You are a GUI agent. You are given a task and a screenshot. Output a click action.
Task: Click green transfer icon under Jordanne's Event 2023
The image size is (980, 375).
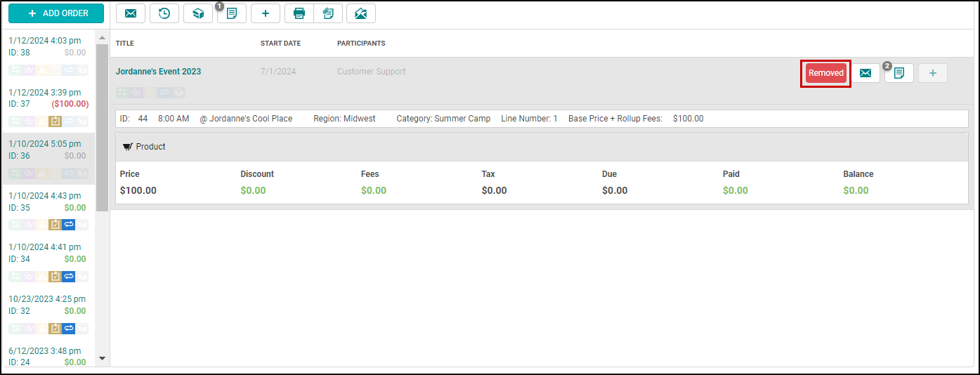tap(122, 92)
